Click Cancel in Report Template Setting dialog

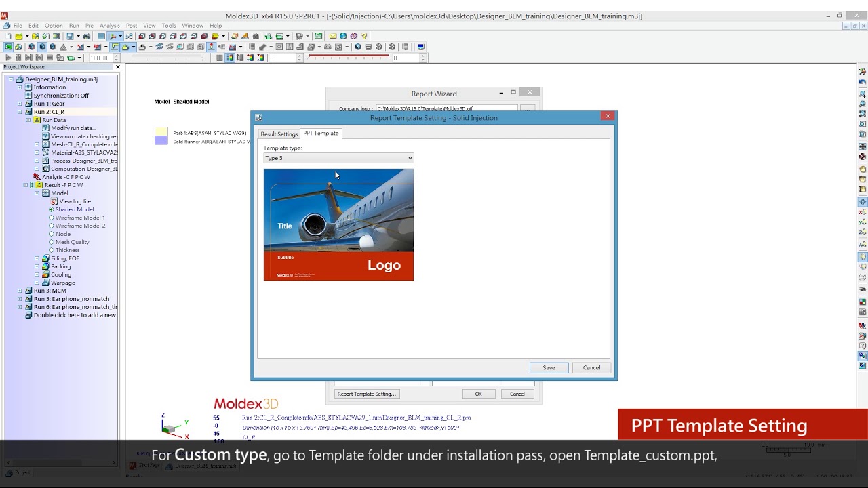[591, 367]
